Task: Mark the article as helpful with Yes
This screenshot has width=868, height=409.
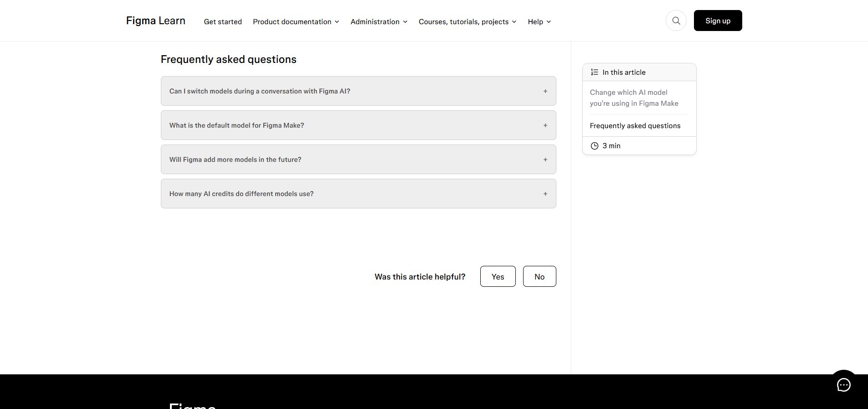Action: (498, 276)
